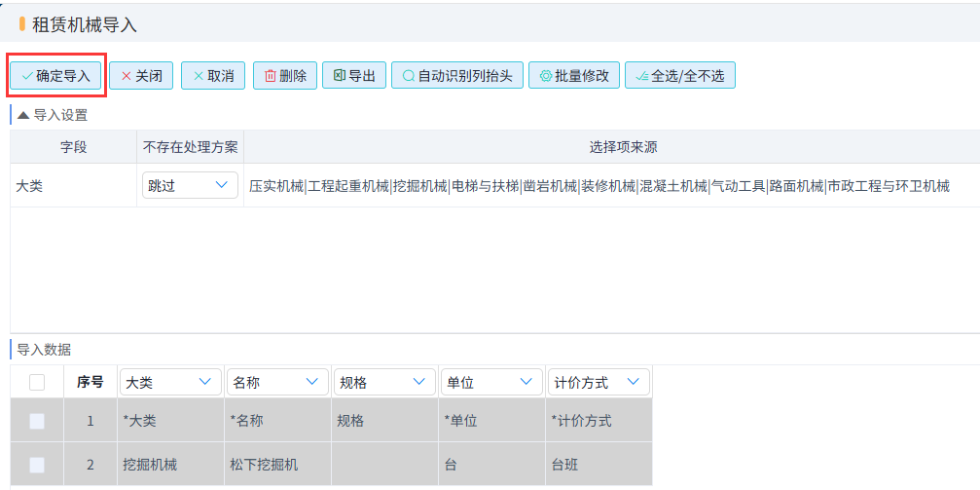Check the header select-all checkbox
980x490 pixels.
[37, 383]
